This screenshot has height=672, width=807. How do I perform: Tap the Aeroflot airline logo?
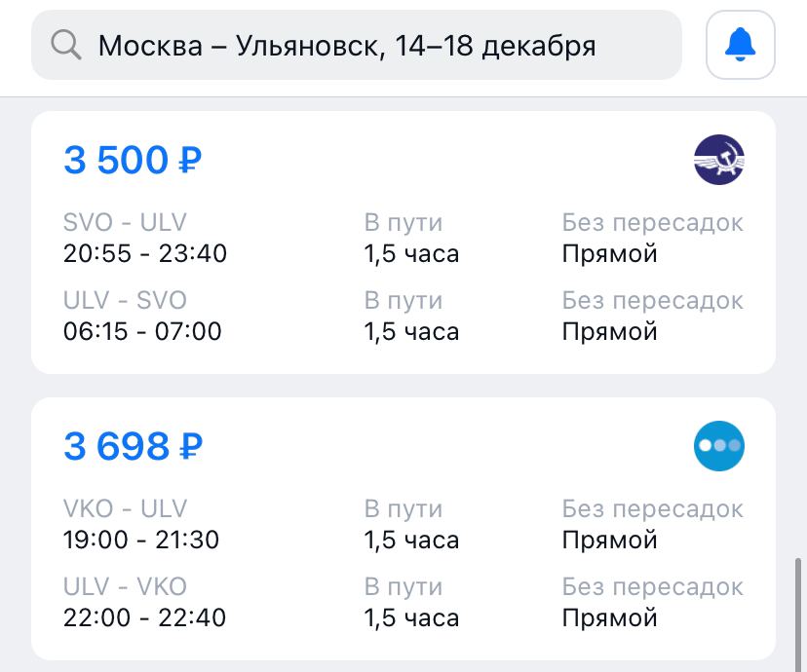coord(719,160)
